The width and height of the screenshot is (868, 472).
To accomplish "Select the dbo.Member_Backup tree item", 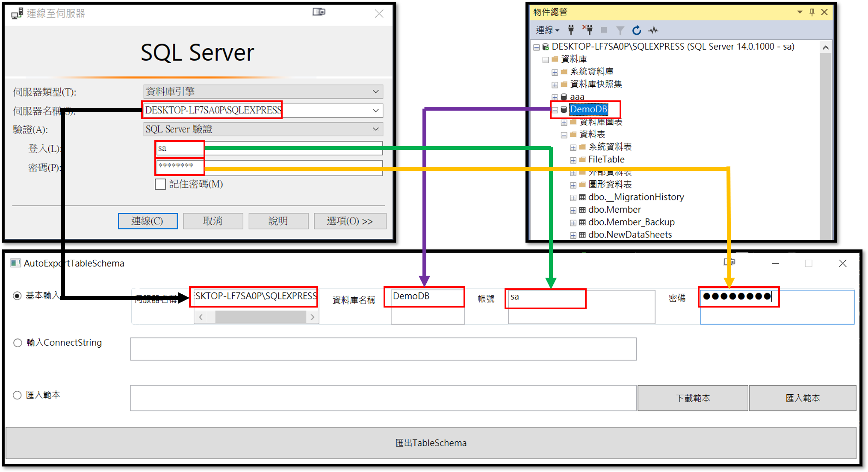I will coord(631,222).
